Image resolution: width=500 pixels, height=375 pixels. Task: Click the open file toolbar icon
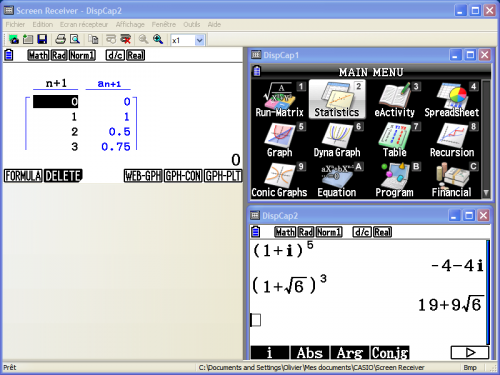pos(28,39)
